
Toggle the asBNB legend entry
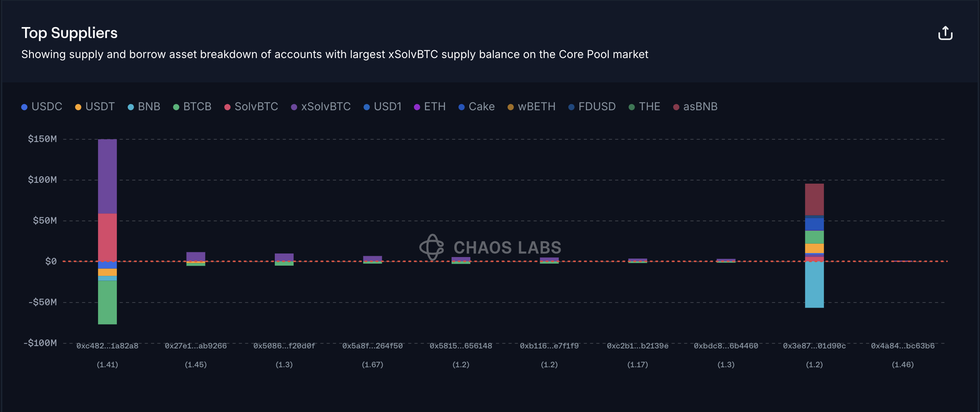coord(695,107)
